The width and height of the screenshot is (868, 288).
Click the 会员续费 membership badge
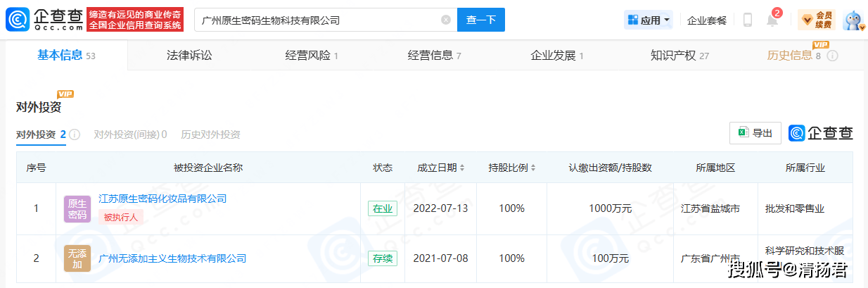tap(817, 20)
